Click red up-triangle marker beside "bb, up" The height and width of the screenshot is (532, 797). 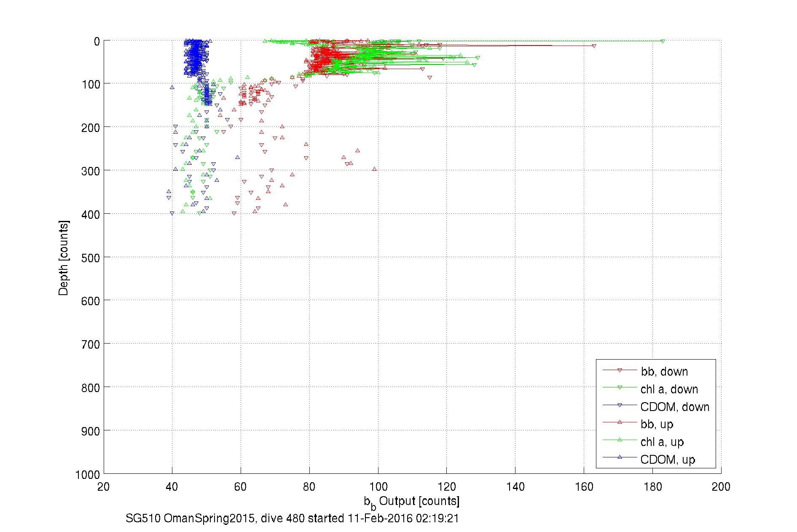click(620, 422)
